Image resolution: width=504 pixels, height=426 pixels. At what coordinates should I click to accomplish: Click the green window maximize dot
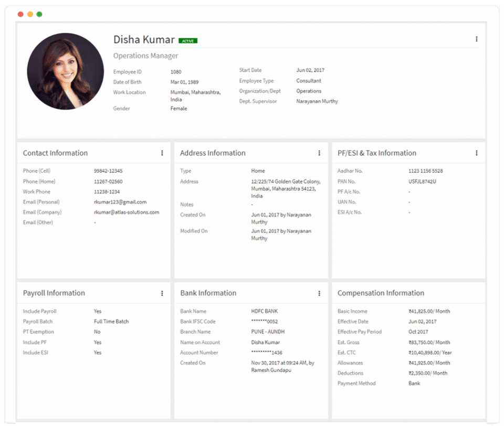(x=39, y=14)
